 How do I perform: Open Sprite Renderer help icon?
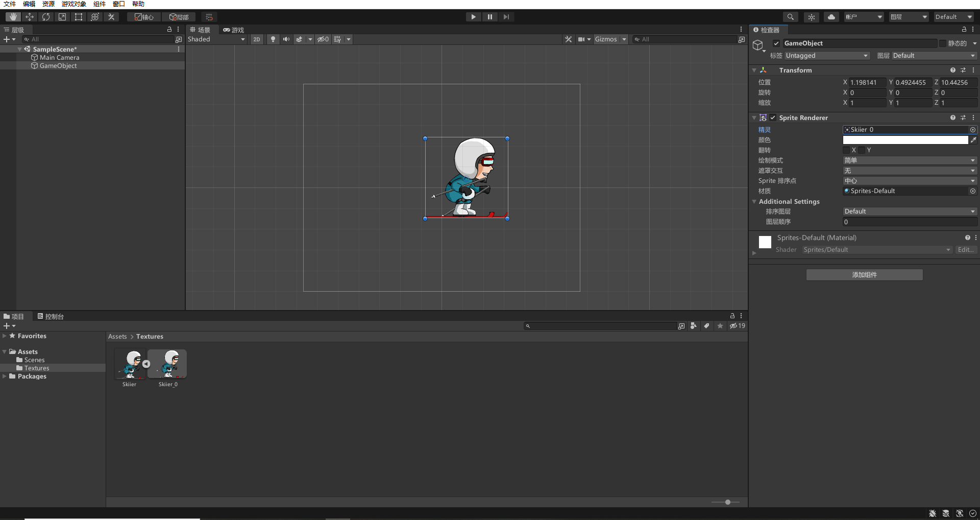click(953, 118)
